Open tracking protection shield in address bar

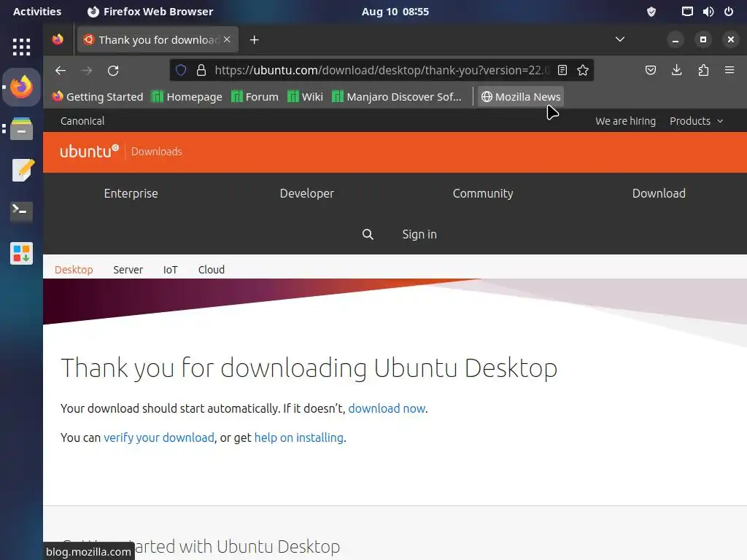point(181,71)
